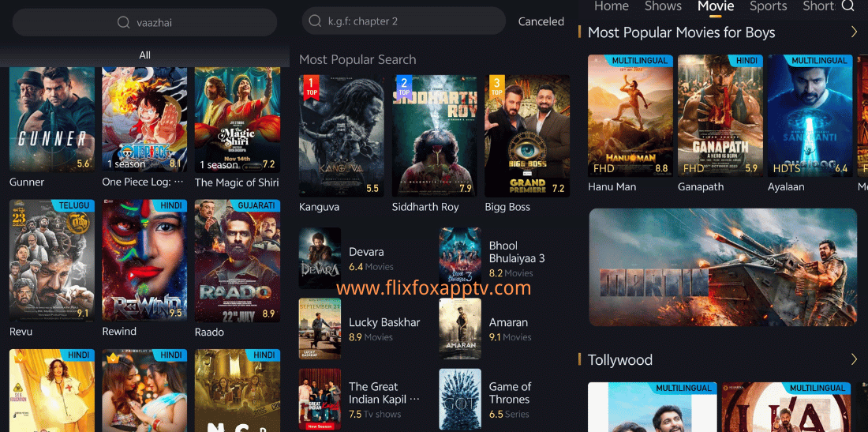Open the top 2 Siddharth Roy poster
This screenshot has width=868, height=432.
(x=435, y=136)
